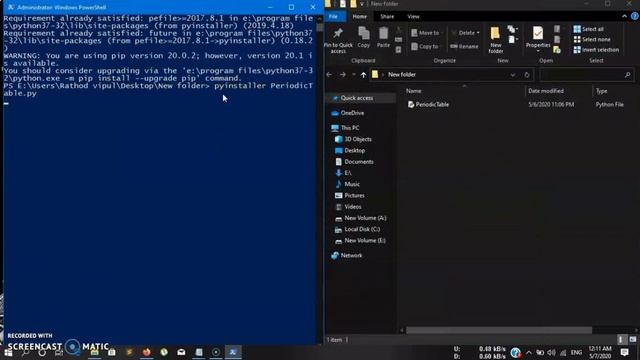Open the recent locations dropdown arrow
Viewport: 640px width, 360px height.
[x=353, y=75]
